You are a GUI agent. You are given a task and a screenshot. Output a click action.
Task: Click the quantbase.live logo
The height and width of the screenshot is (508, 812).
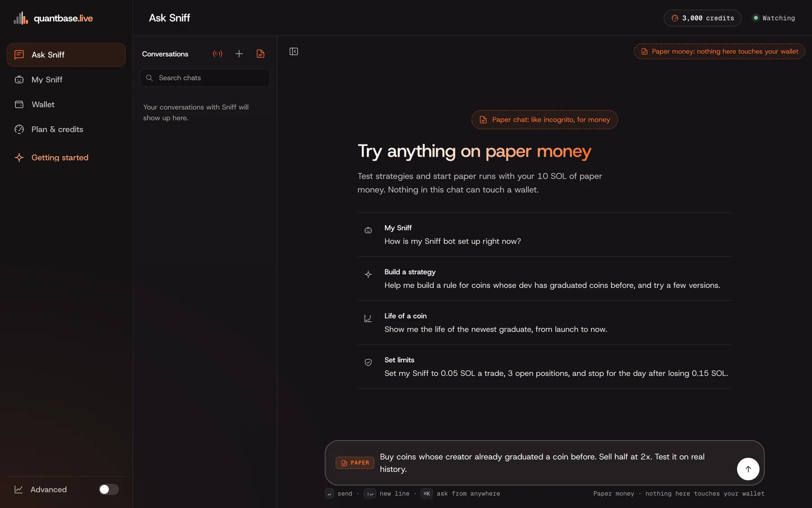[x=53, y=18]
